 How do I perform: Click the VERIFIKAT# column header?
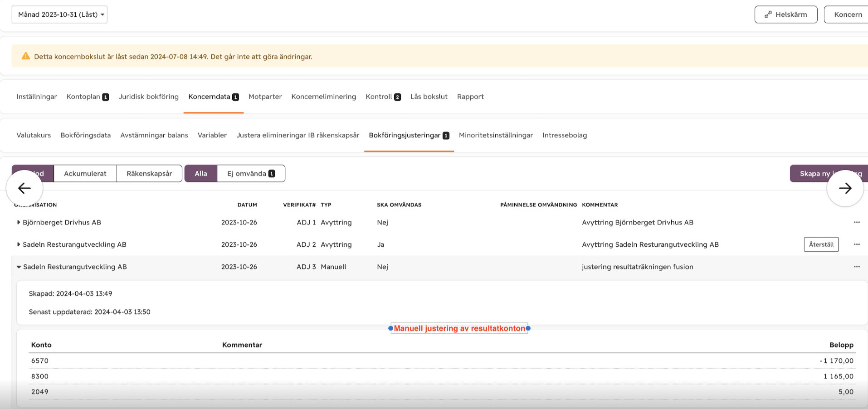pos(299,205)
